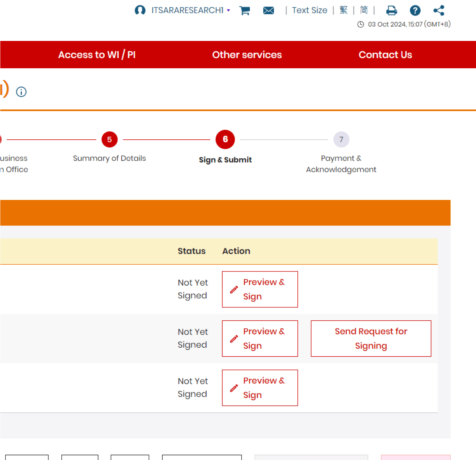Click Preview & Sign in the first row
This screenshot has width=476, height=460.
coord(260,289)
